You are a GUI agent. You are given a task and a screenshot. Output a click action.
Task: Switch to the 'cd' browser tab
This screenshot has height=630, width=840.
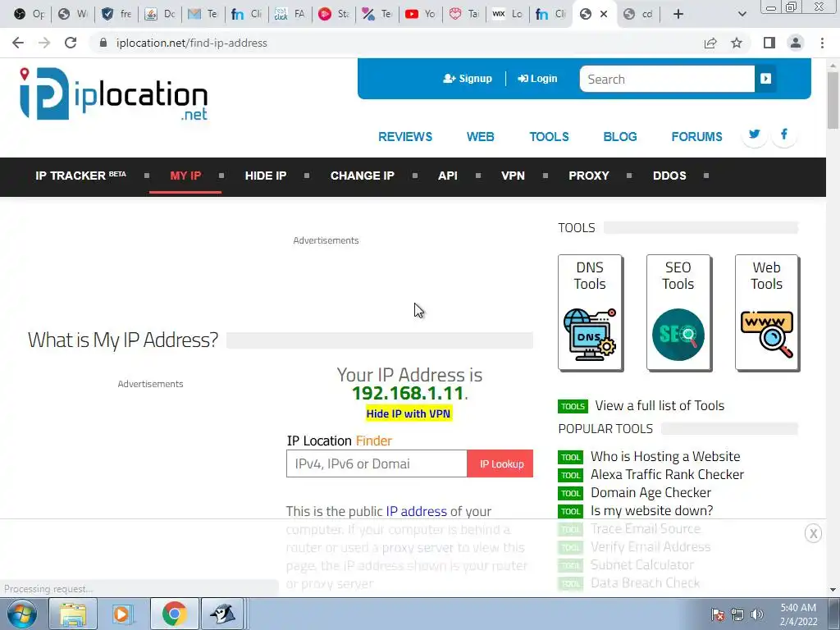(x=638, y=15)
